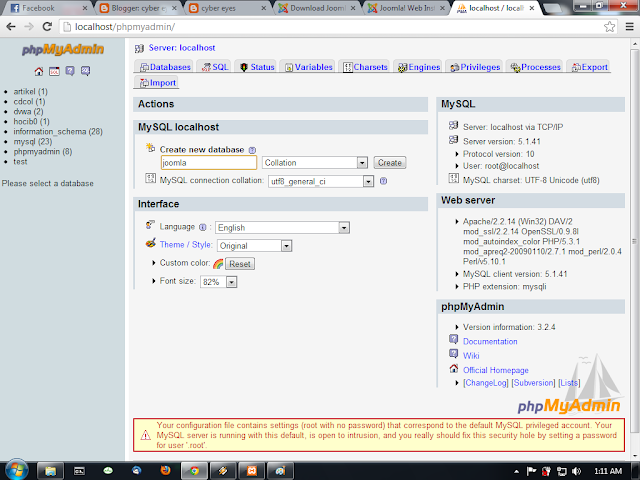Image resolution: width=640 pixels, height=480 pixels.
Task: Open the Wiki link
Action: (x=471, y=356)
